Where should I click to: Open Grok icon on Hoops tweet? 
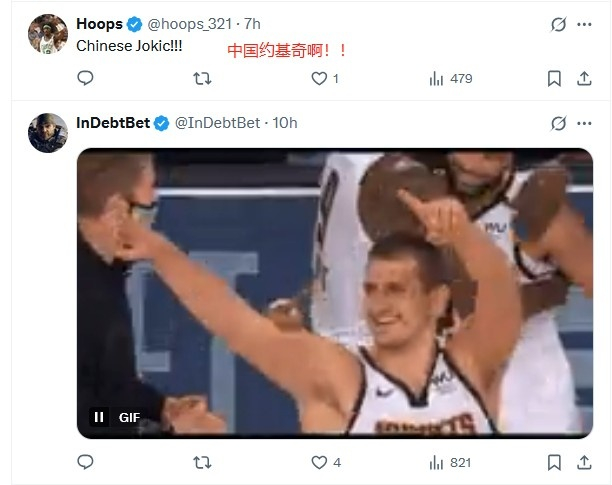point(559,24)
